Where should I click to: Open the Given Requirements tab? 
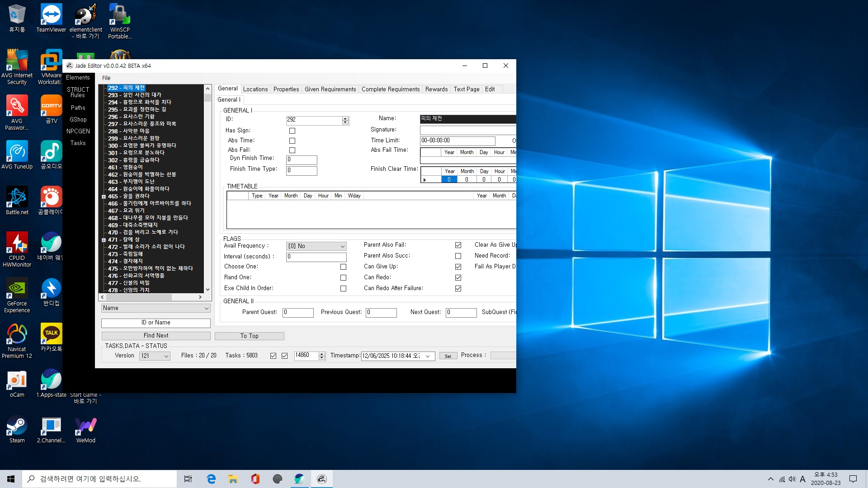[x=330, y=89]
